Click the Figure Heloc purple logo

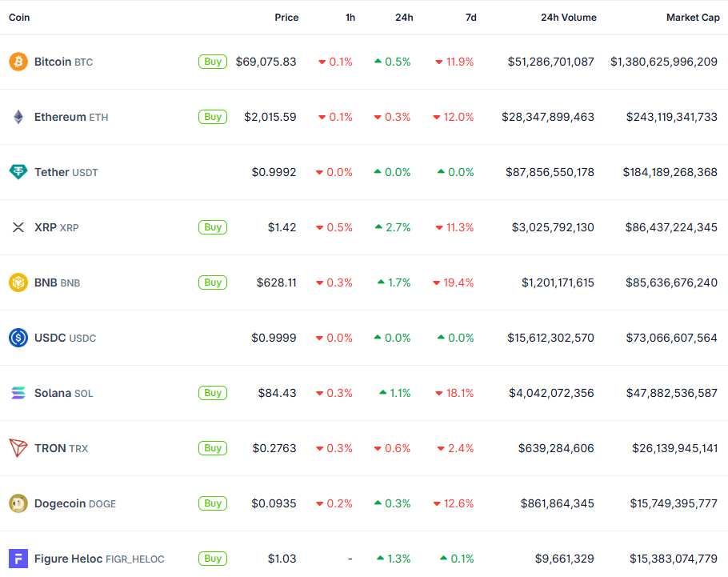point(18,559)
